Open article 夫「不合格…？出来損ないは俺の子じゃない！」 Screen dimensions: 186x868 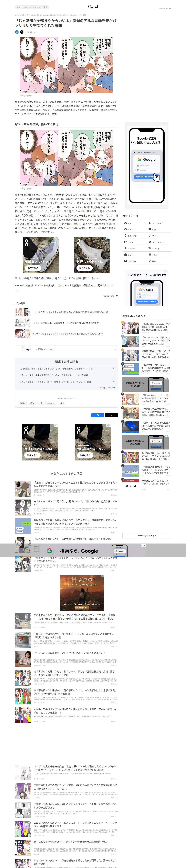click(66, 696)
